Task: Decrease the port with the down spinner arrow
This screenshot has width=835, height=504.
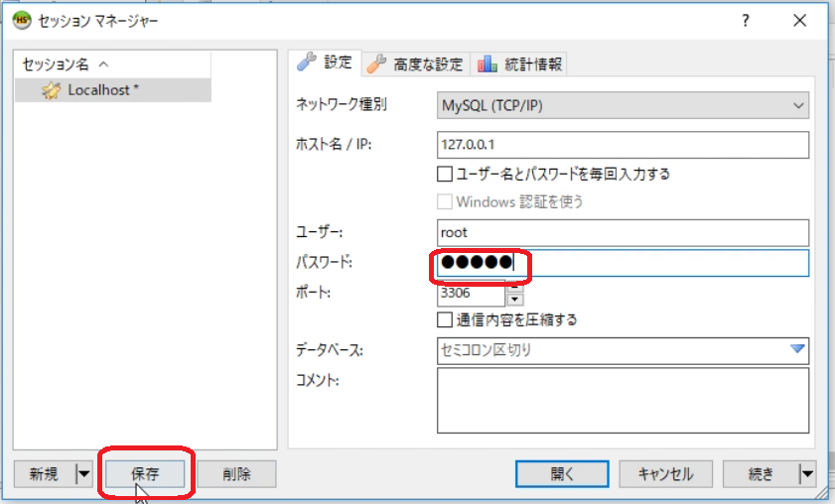Action: [514, 300]
